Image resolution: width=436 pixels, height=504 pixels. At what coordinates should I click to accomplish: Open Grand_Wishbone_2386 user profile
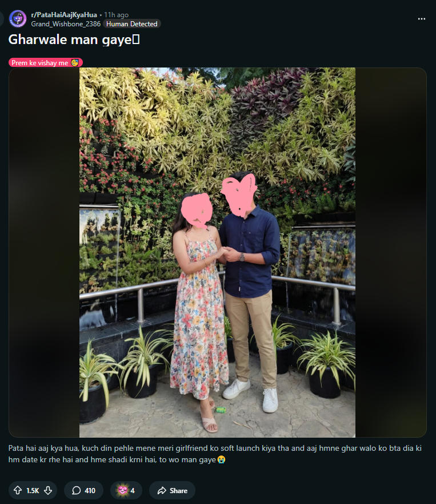[x=66, y=24]
